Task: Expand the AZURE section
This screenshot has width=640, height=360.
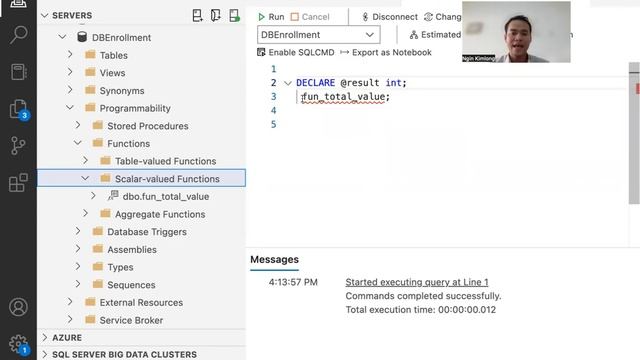Action: pos(44,338)
